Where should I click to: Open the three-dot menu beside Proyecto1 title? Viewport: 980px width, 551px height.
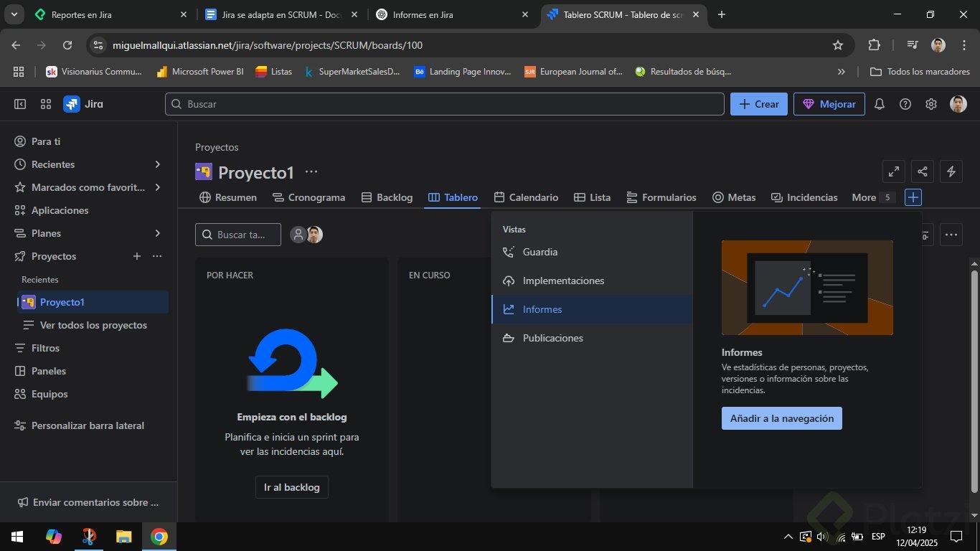click(x=311, y=172)
